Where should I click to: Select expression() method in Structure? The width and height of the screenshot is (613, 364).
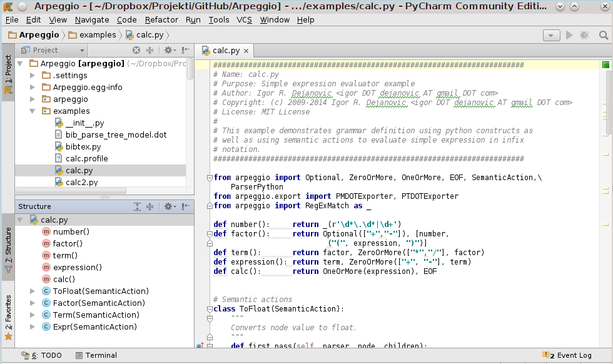tap(77, 268)
